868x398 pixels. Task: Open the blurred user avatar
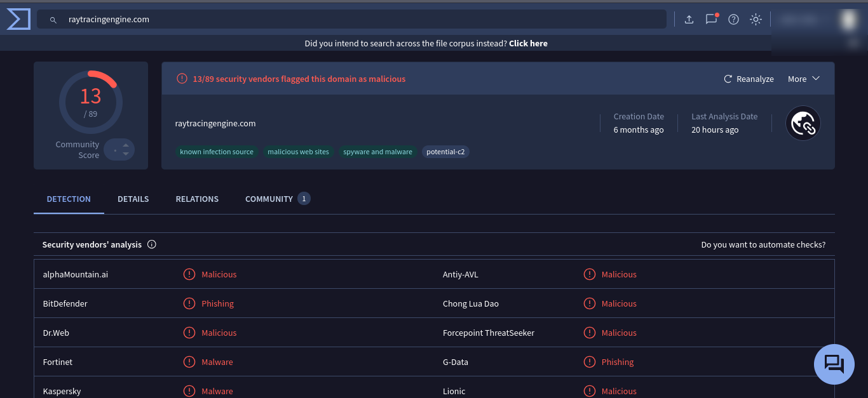pyautogui.click(x=848, y=20)
